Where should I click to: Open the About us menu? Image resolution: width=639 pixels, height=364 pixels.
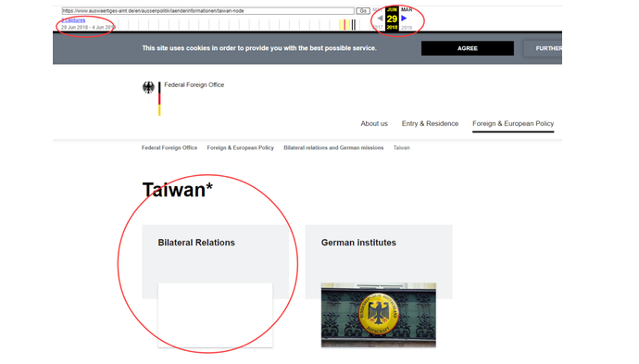tap(374, 123)
